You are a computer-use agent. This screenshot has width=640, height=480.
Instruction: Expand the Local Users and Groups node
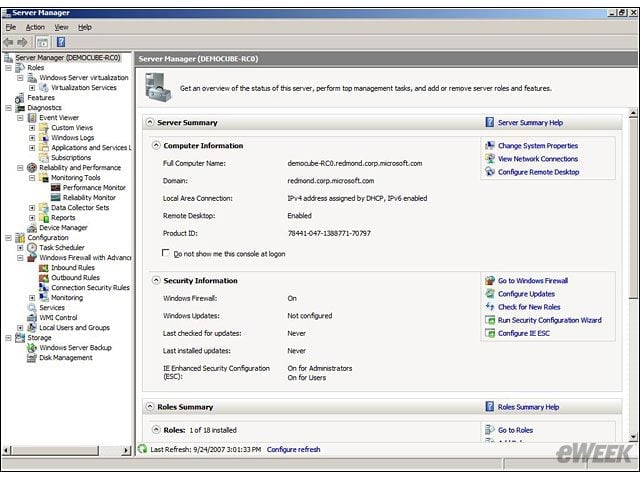pos(20,328)
